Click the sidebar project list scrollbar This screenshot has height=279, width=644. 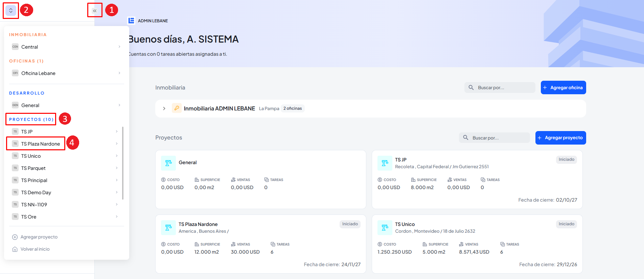(123, 163)
